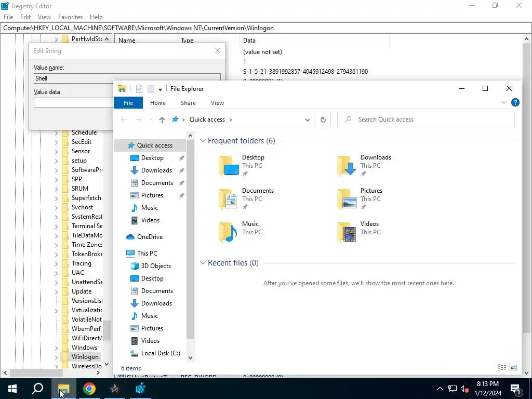Open the Customize Quick Access Toolbar dropdown
The width and height of the screenshot is (532, 399).
[160, 89]
